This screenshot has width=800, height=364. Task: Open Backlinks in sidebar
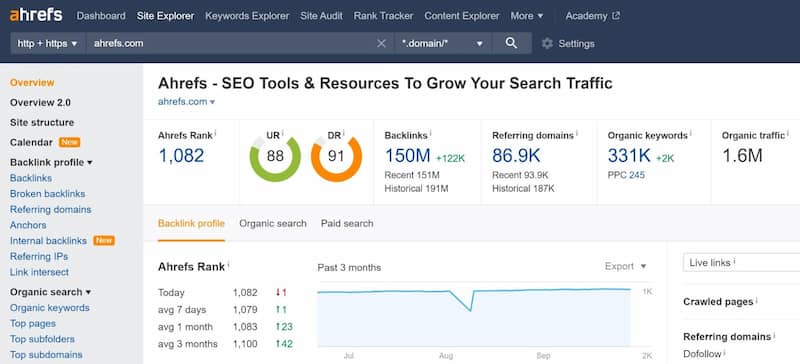[31, 178]
